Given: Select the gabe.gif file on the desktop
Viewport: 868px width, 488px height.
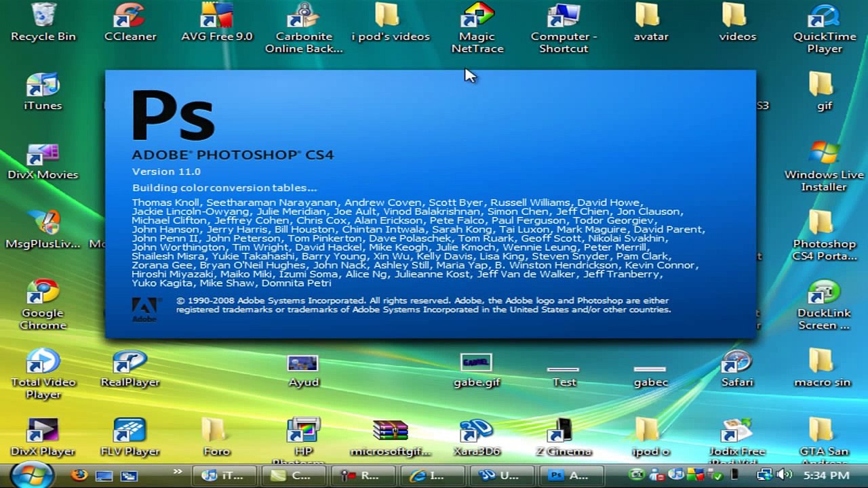Looking at the screenshot, I should pos(477,369).
